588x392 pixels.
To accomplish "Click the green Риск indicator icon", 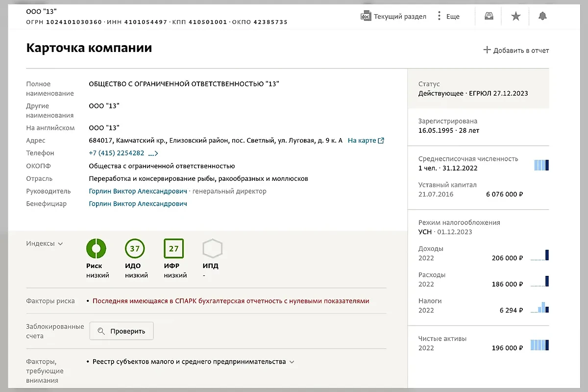I will 96,248.
